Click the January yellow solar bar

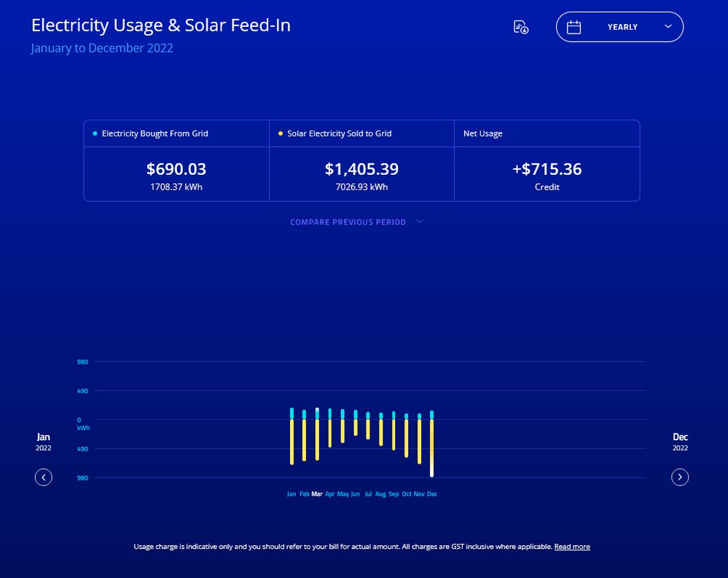point(291,442)
